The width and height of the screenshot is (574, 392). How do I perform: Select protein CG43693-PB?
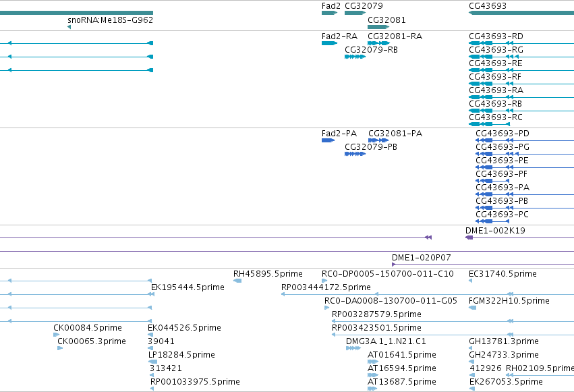[525, 208]
